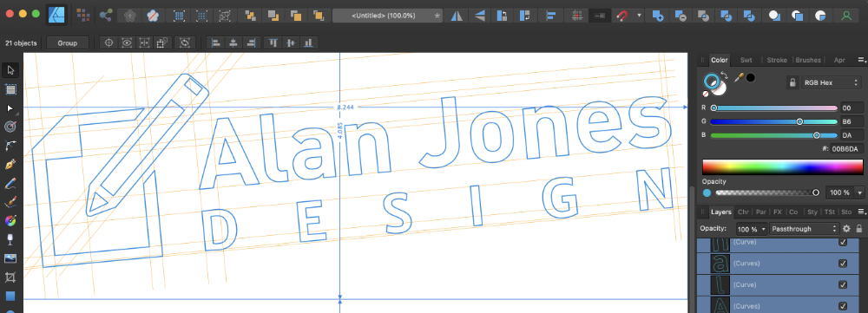
Task: Click Flip Horizontal icon
Action: pos(457,16)
